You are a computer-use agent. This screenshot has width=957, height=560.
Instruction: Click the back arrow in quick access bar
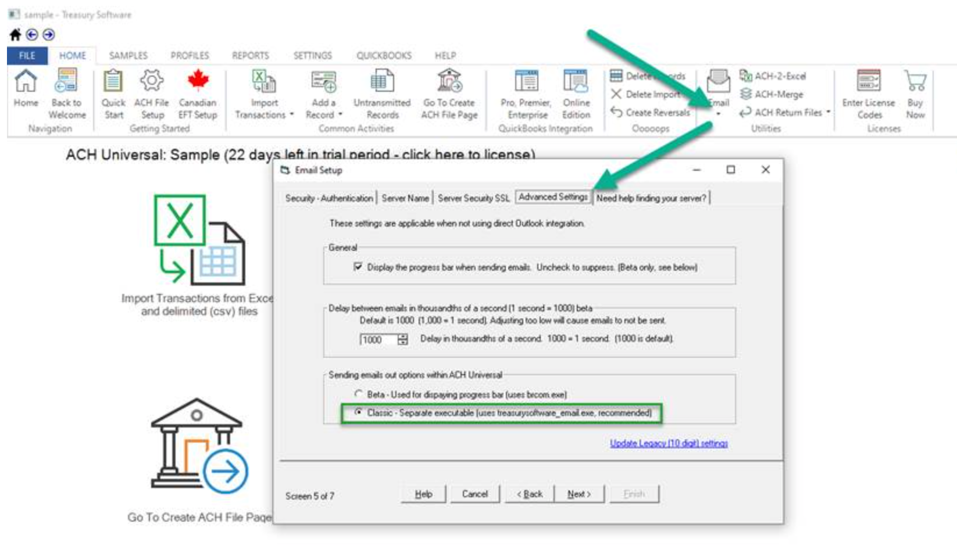coord(32,35)
